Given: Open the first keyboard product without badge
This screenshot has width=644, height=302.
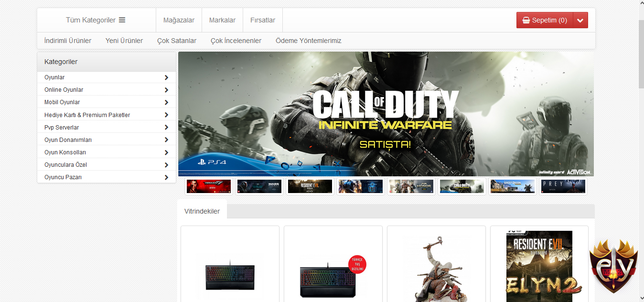Looking at the screenshot, I should (230, 264).
